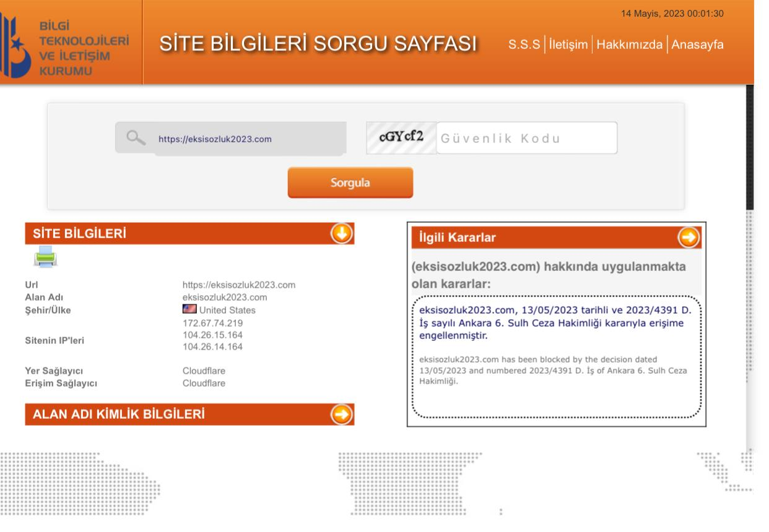Click the IP address 104.26.14.164
769x532 pixels.
[212, 346]
